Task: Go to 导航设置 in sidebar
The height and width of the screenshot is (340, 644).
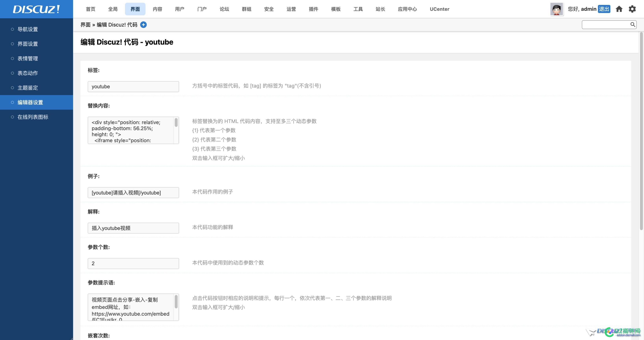Action: (36, 29)
